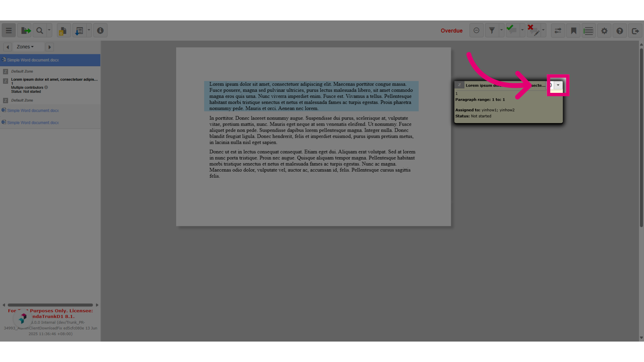Click the red Overdue status label
644x362 pixels.
451,31
